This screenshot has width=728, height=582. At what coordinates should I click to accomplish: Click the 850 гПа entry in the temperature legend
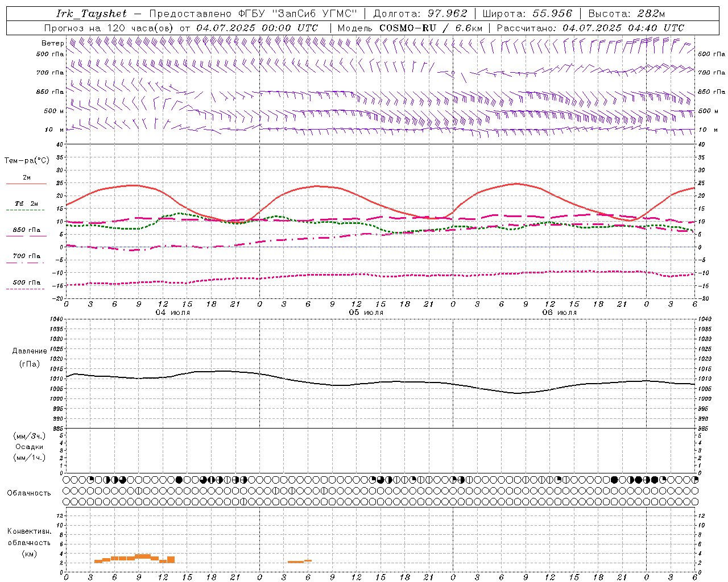click(x=27, y=230)
